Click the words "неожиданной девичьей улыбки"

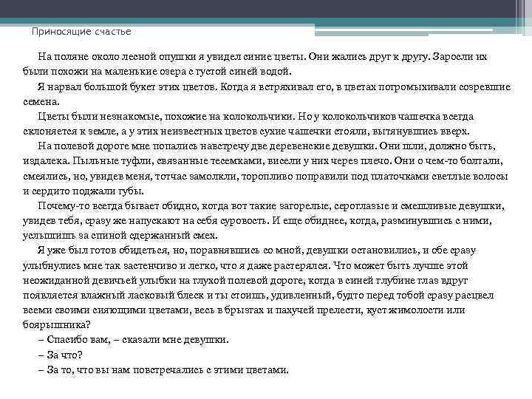(x=100, y=280)
